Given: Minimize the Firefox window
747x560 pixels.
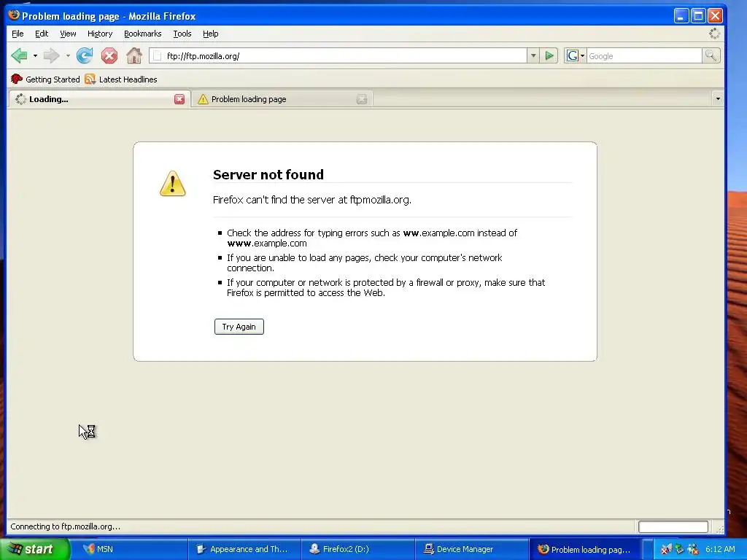Looking at the screenshot, I should pyautogui.click(x=681, y=16).
